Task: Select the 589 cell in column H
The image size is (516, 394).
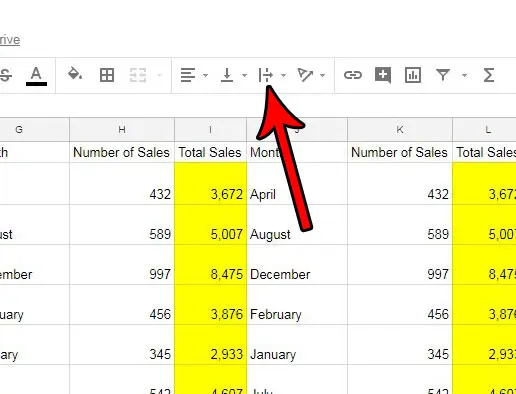Action: (122, 225)
